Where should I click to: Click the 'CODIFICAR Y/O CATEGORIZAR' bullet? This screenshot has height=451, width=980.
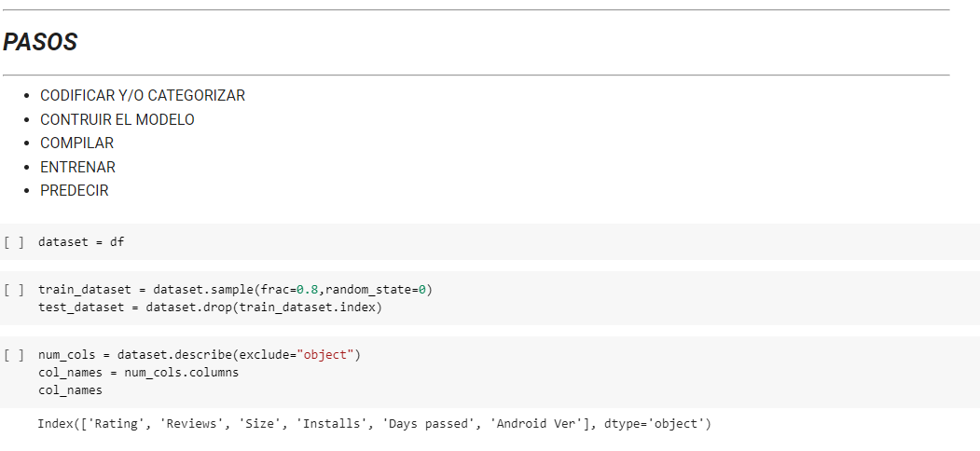pyautogui.click(x=142, y=96)
